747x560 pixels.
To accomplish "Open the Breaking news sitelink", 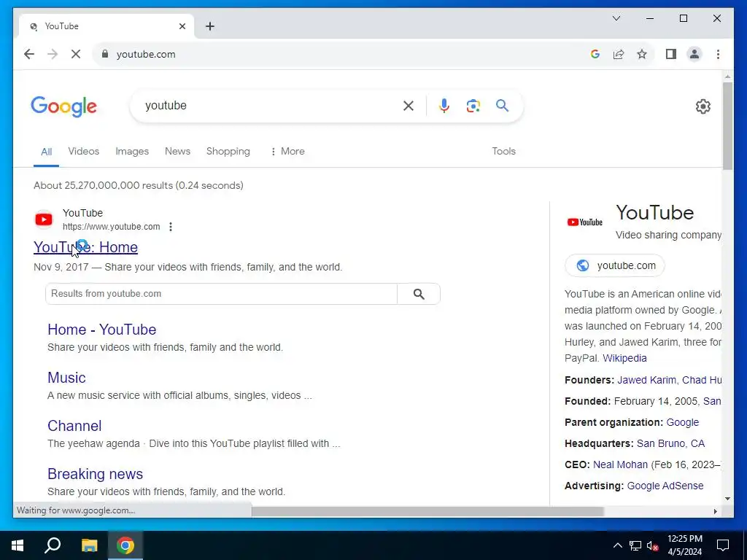I will (x=96, y=474).
